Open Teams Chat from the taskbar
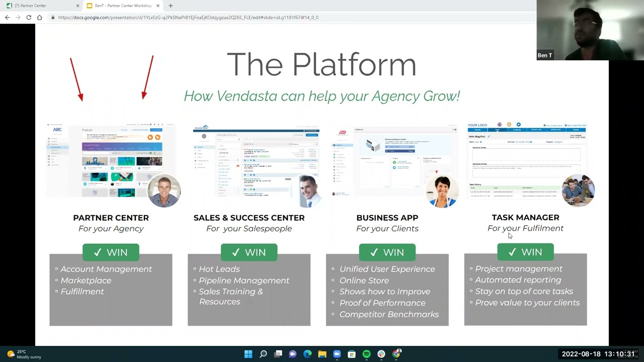Viewport: 644px width, 362px height. point(293,354)
